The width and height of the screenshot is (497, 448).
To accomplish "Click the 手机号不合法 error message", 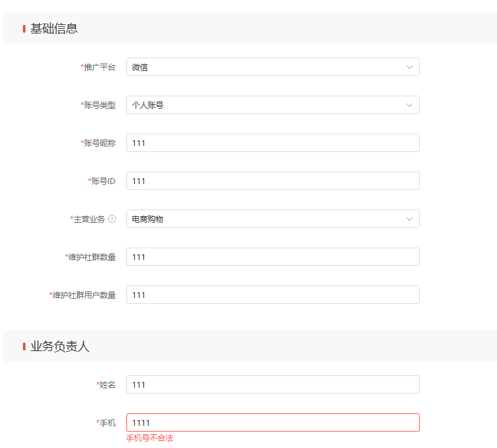I will (150, 438).
